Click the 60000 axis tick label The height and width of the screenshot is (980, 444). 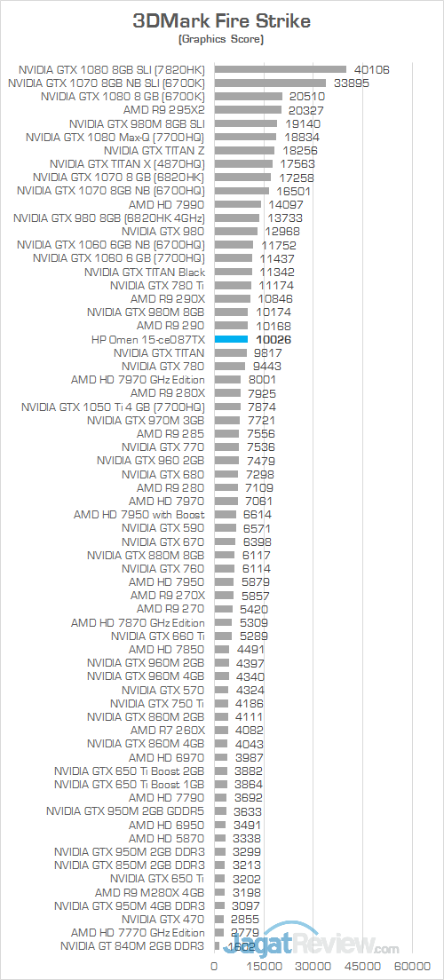413,966
